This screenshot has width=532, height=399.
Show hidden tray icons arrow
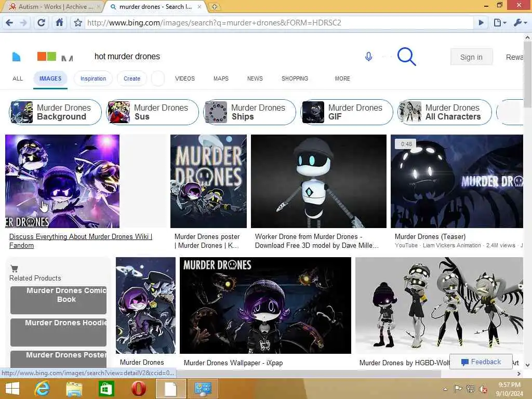point(445,389)
